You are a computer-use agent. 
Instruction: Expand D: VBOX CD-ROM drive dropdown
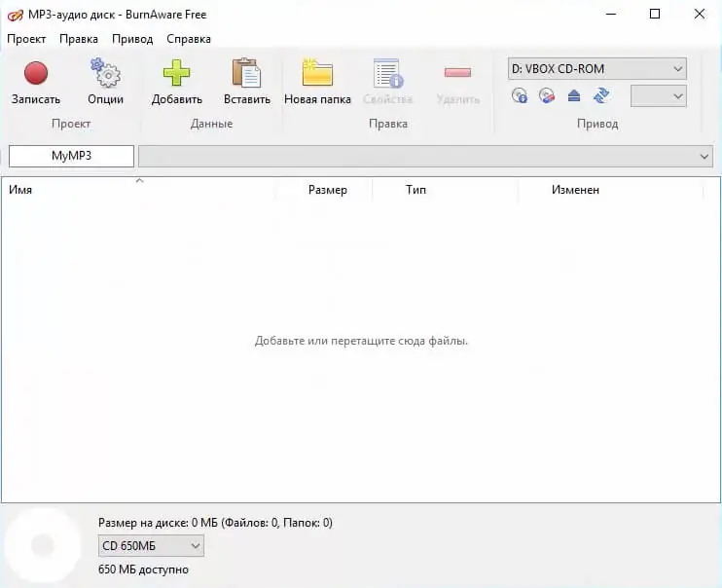(x=597, y=69)
